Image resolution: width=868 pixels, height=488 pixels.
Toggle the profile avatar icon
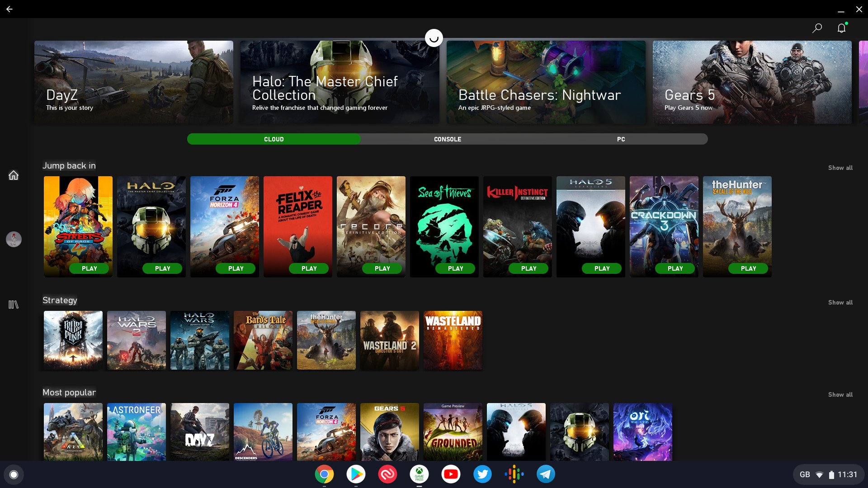coord(13,239)
